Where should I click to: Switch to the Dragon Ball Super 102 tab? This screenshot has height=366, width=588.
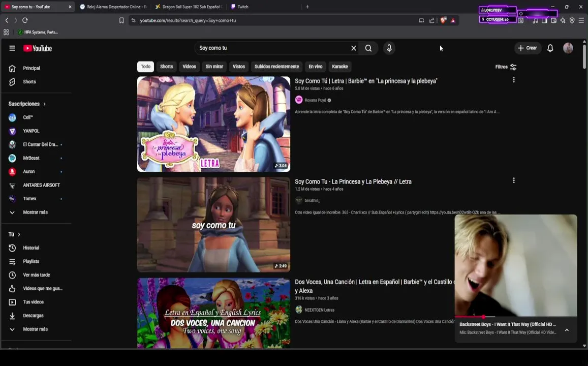[x=189, y=7]
